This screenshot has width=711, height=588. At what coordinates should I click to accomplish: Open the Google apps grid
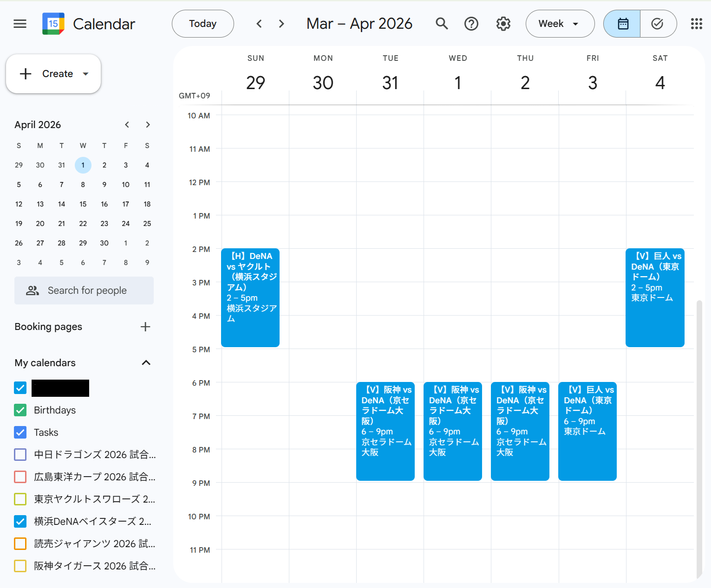coord(696,24)
